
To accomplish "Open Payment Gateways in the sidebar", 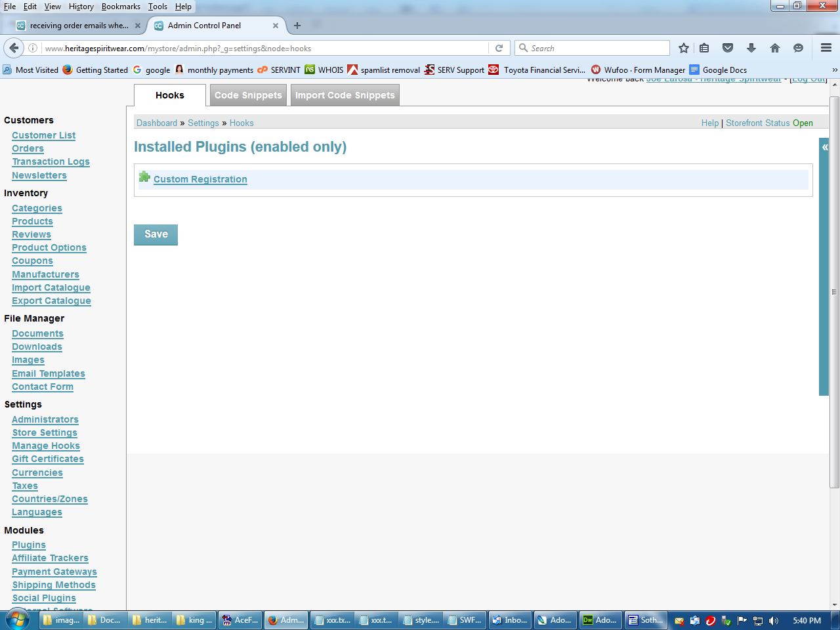I will pyautogui.click(x=54, y=572).
